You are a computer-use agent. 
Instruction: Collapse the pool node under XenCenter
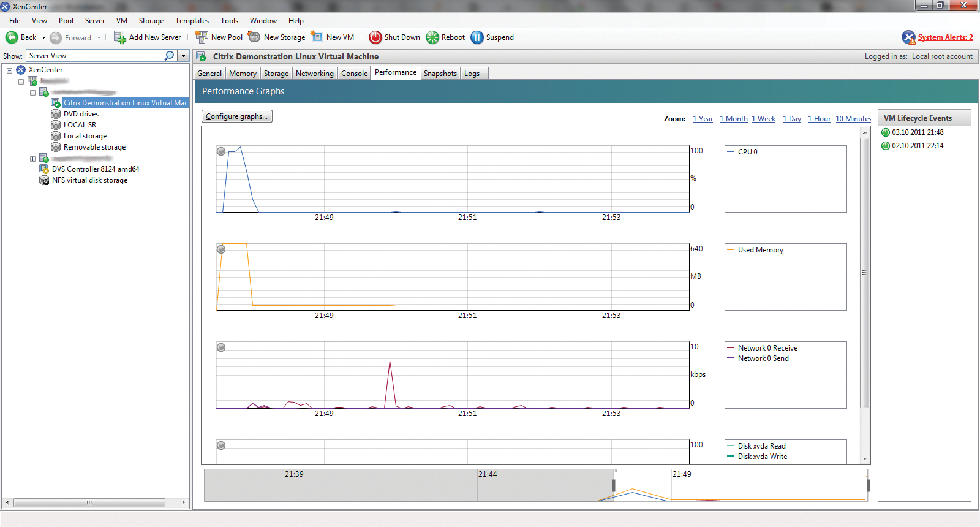point(21,82)
